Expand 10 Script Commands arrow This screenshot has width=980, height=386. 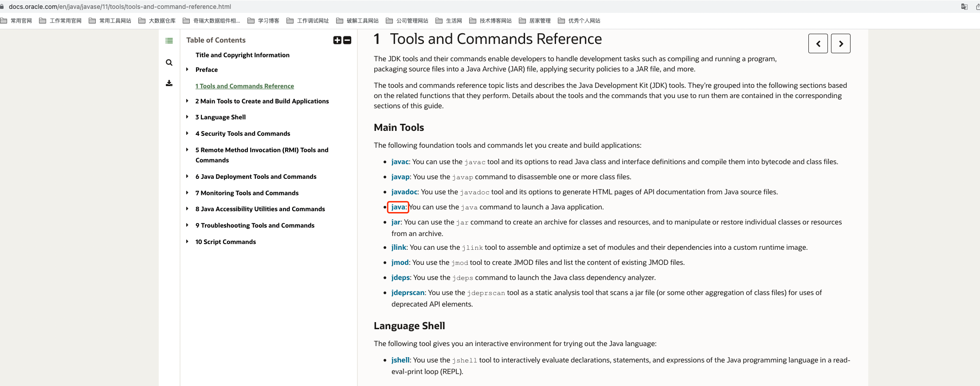tap(187, 242)
